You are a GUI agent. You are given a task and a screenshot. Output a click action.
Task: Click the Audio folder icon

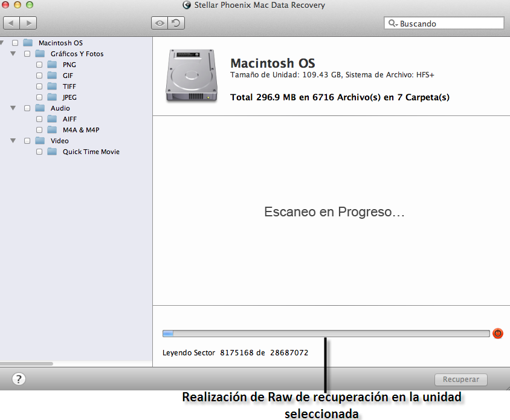click(40, 108)
